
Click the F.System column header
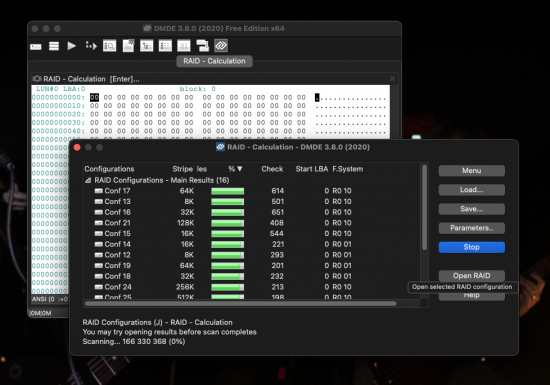(x=348, y=169)
